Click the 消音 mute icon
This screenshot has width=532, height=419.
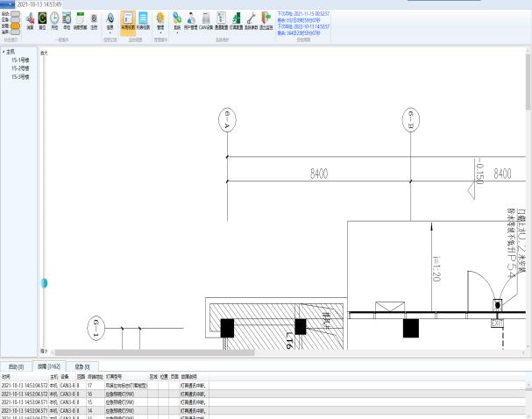(x=30, y=19)
